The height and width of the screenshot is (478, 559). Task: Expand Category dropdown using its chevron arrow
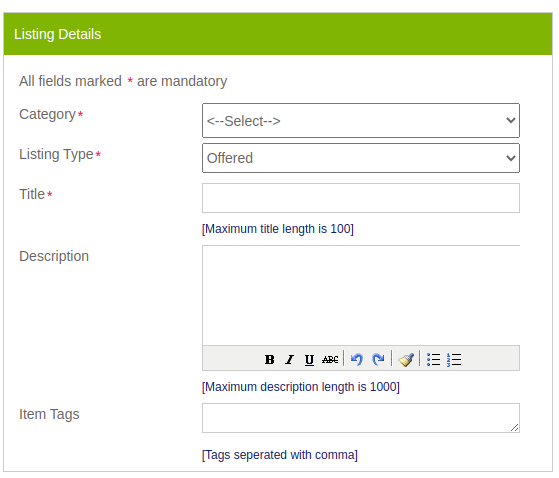coord(511,120)
